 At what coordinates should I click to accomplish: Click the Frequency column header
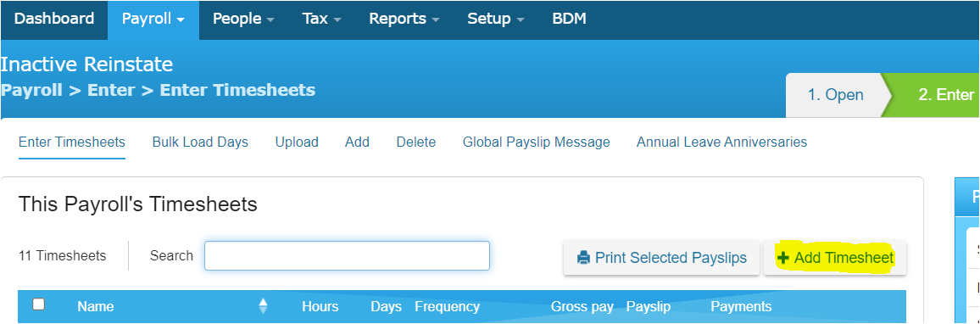click(x=447, y=306)
